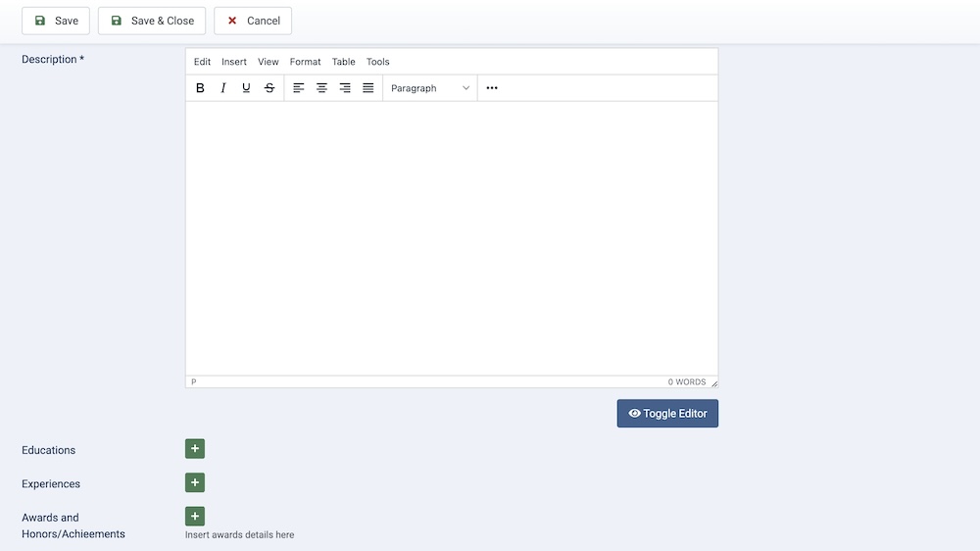Toggle bold formatting in editor toolbar
Screen dimensions: 980x551
200,88
